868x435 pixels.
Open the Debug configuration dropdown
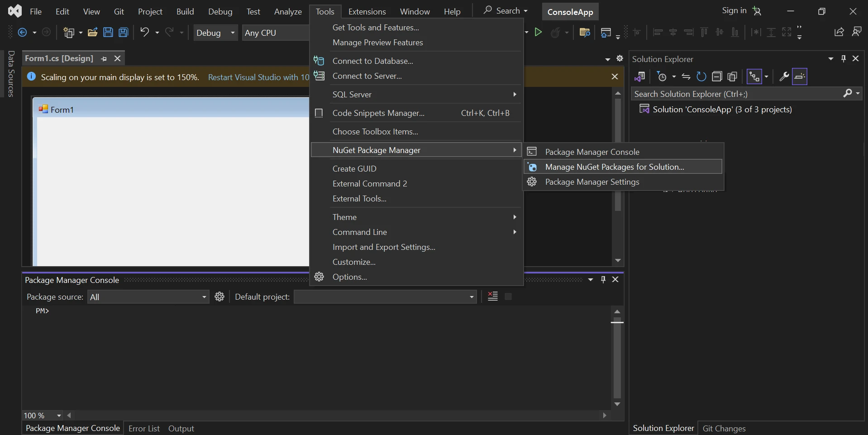coord(215,33)
